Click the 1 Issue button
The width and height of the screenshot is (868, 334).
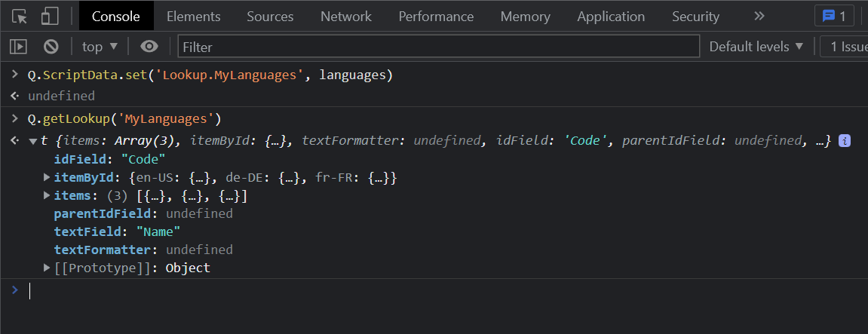846,47
